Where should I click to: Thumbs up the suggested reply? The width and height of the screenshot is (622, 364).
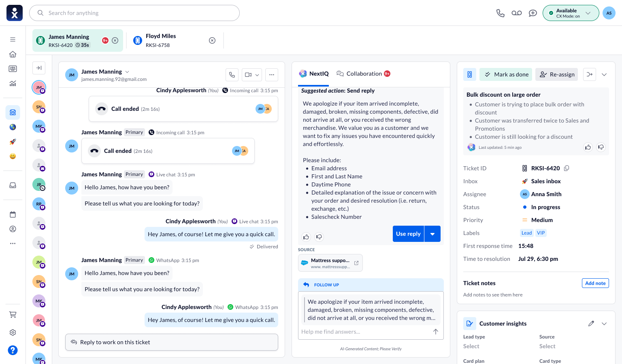click(306, 237)
